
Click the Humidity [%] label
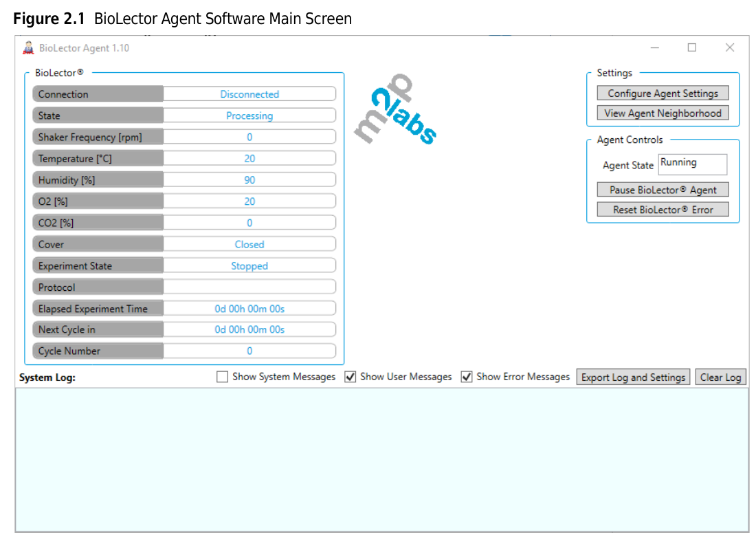(x=98, y=180)
